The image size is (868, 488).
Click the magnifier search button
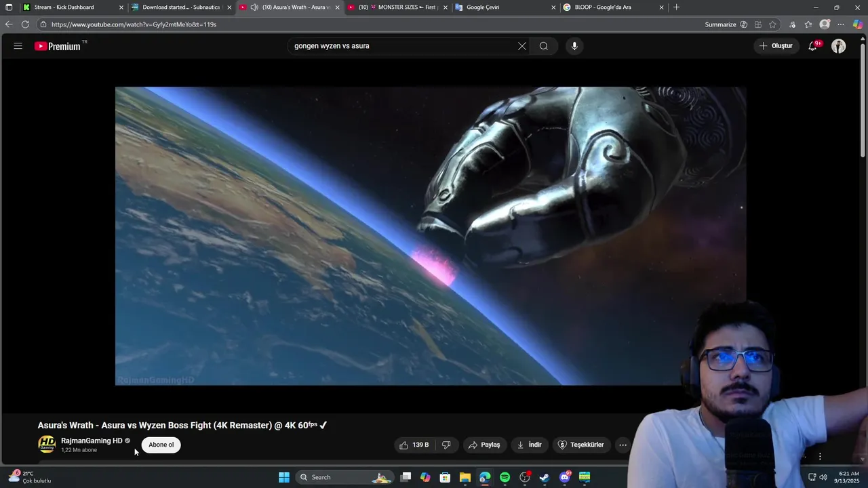544,46
